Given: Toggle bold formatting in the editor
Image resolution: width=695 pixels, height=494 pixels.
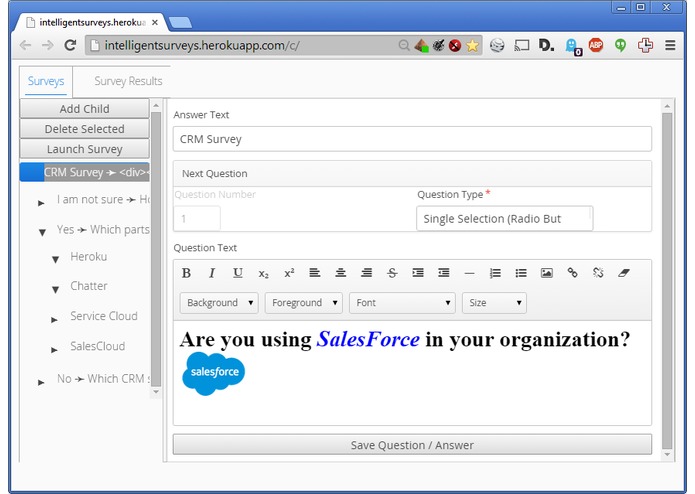Looking at the screenshot, I should (186, 273).
